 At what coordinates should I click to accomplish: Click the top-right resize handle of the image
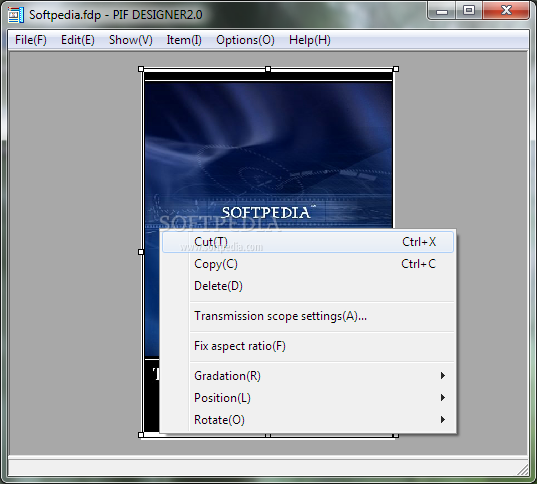[396, 69]
